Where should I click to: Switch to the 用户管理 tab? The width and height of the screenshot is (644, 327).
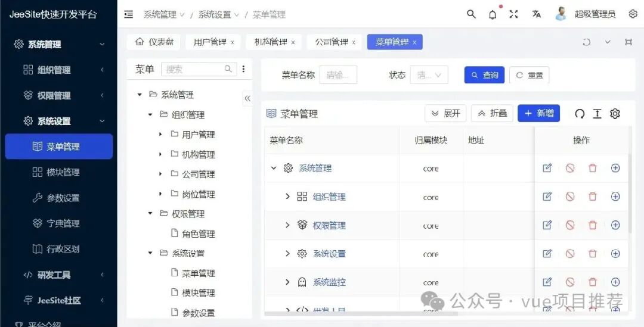[x=210, y=42]
